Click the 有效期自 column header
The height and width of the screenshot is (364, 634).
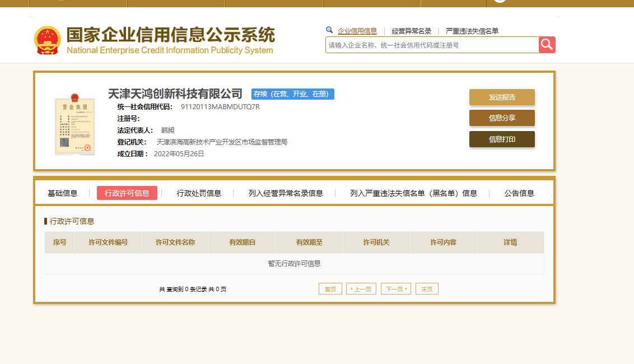[242, 242]
